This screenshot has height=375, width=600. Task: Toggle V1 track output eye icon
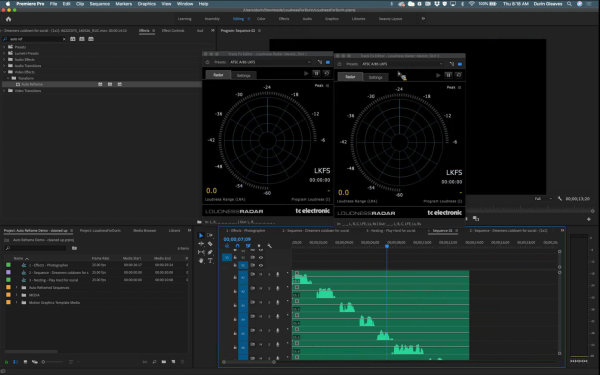(261, 265)
